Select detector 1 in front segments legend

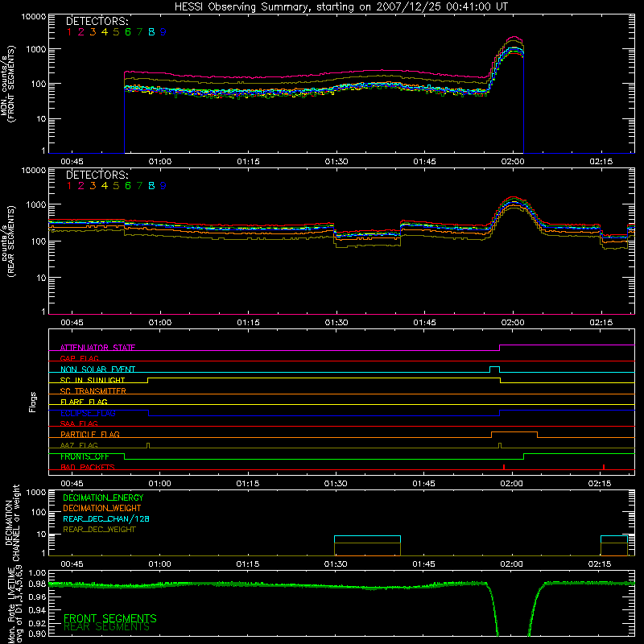[69, 32]
